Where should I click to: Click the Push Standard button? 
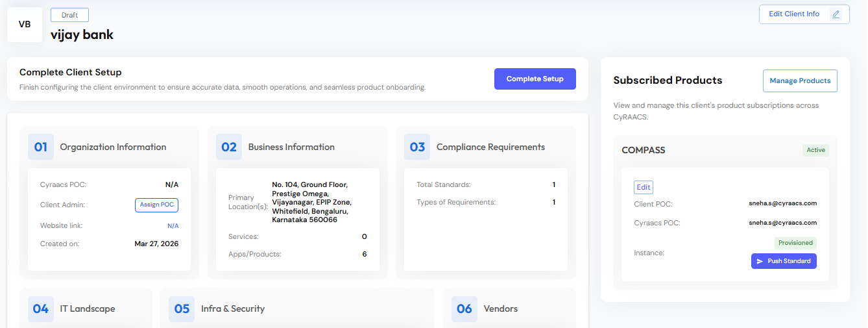pos(784,261)
